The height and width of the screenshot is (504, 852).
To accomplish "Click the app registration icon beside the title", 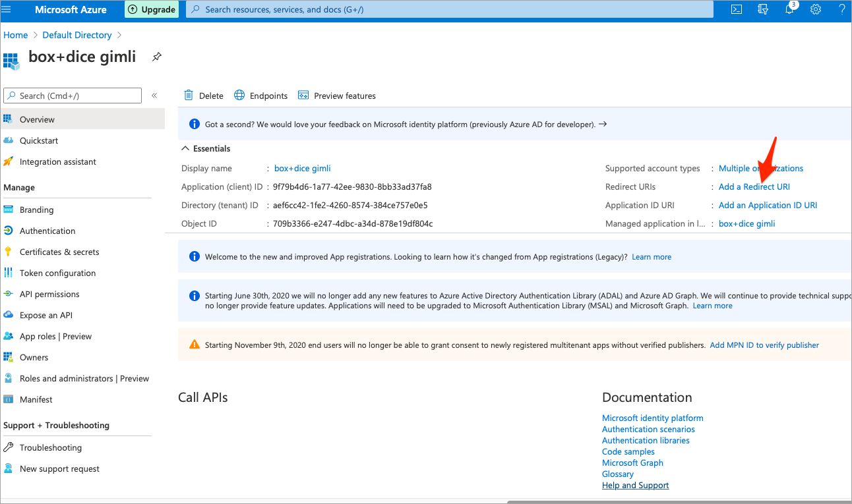I will point(11,61).
